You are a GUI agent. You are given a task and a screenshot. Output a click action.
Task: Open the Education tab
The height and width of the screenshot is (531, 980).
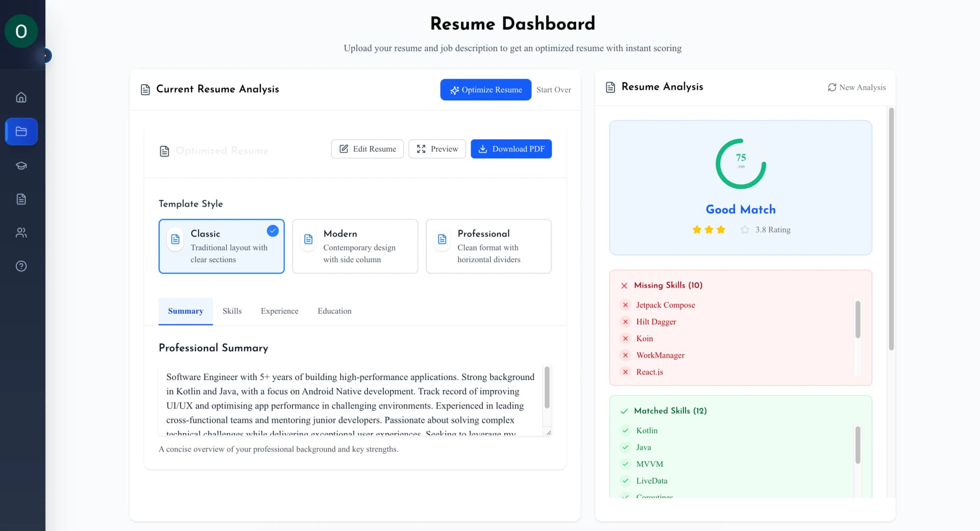[334, 311]
